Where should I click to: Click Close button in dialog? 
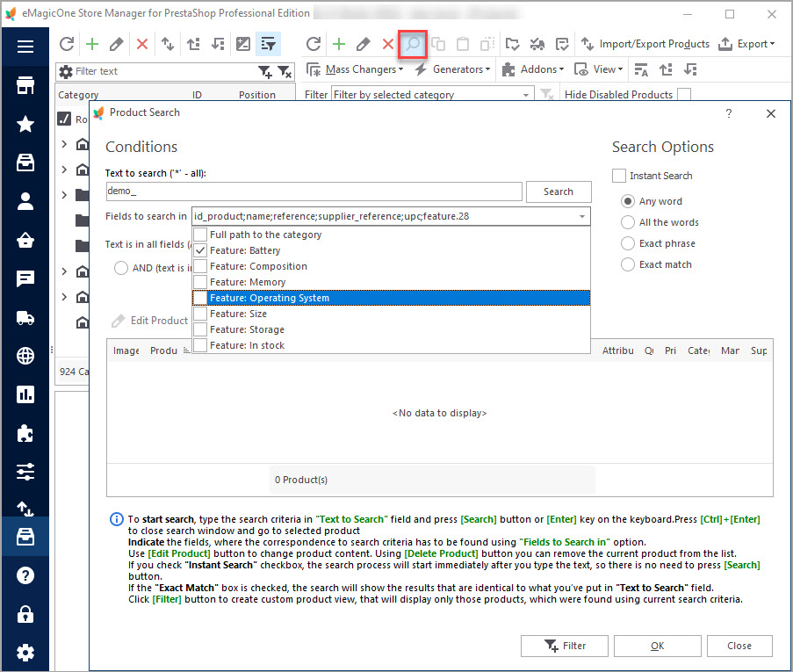[739, 646]
